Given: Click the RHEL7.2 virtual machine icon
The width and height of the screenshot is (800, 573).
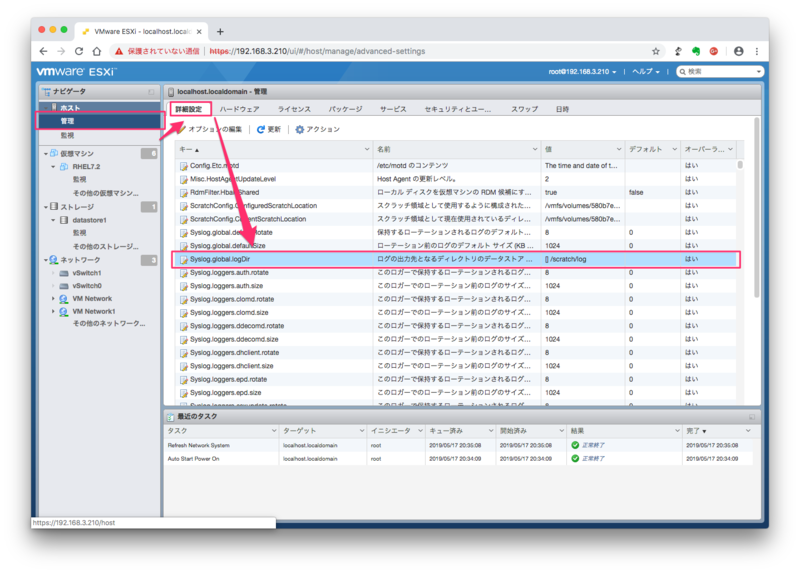Looking at the screenshot, I should pyautogui.click(x=64, y=167).
